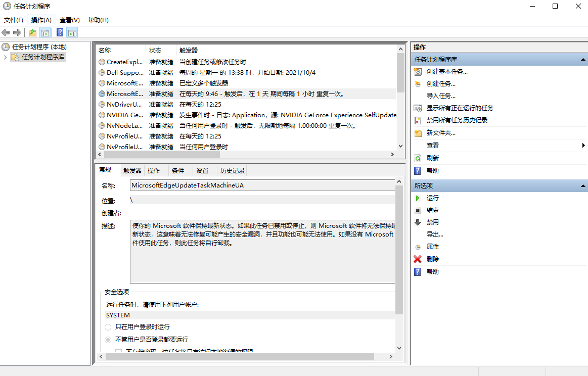Click the clock icon of NvDriverU... task

point(102,104)
